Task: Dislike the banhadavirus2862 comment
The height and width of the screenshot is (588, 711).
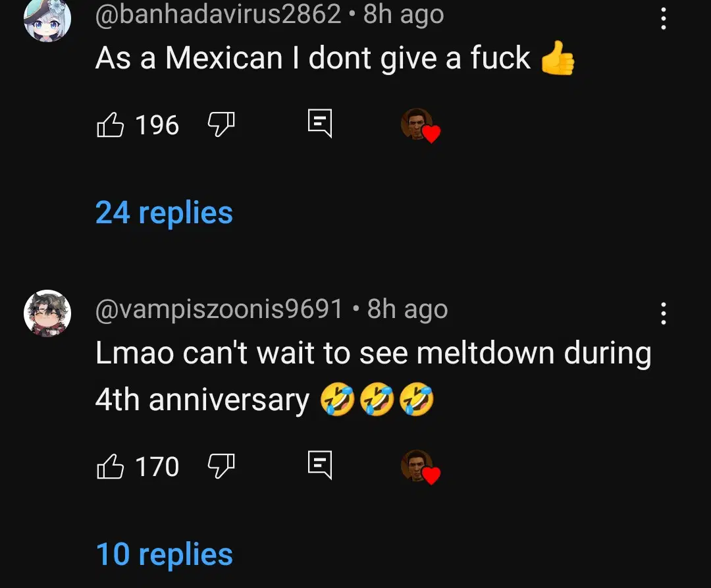Action: 221,124
